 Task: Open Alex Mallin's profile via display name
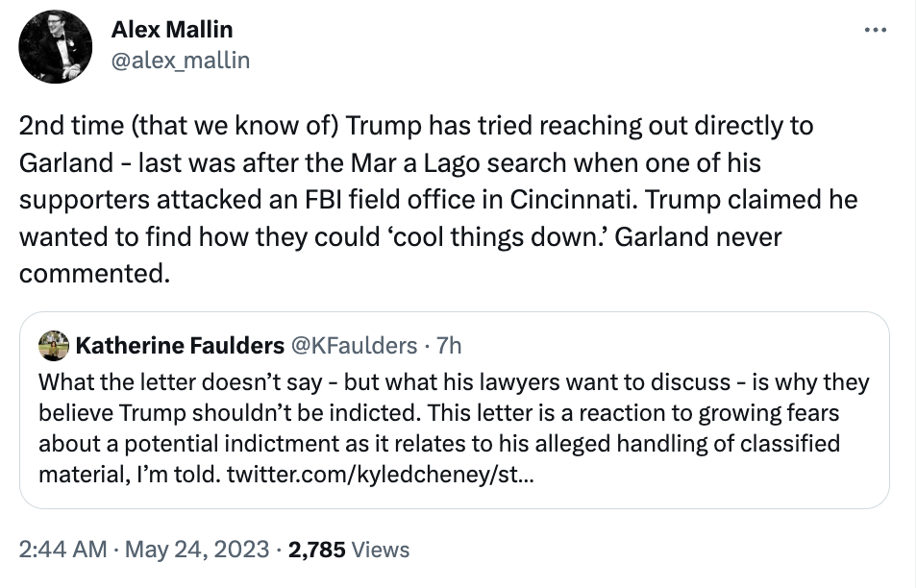click(x=172, y=31)
